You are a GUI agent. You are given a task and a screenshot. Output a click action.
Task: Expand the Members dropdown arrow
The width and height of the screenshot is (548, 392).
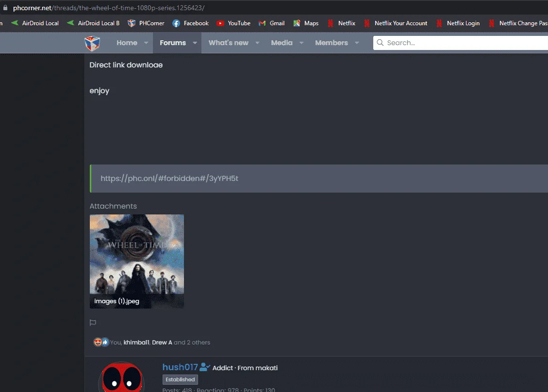(357, 43)
